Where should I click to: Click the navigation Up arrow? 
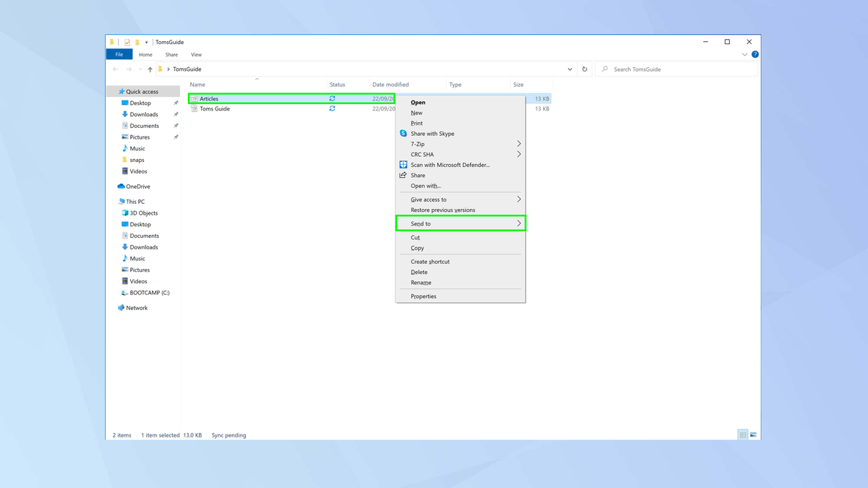(x=150, y=69)
